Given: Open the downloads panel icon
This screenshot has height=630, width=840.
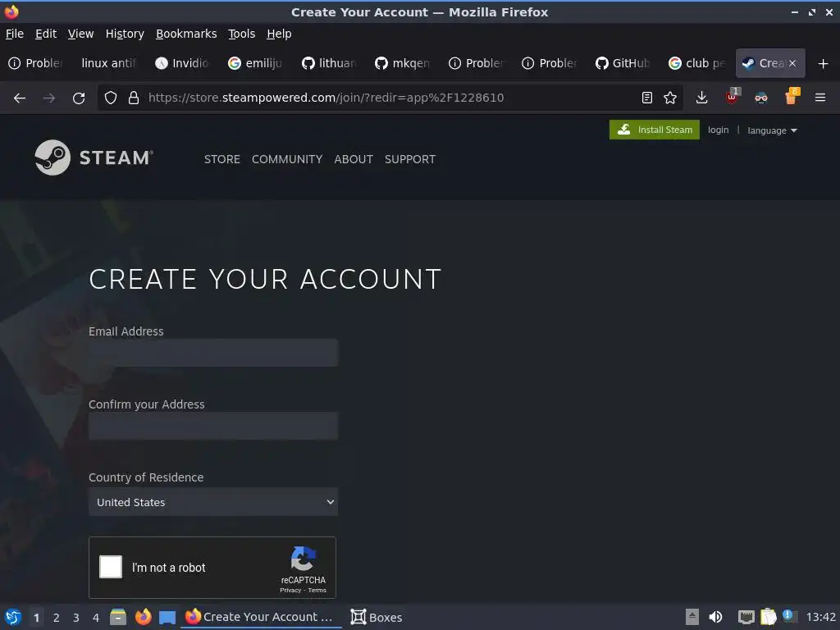Looking at the screenshot, I should click(x=702, y=98).
